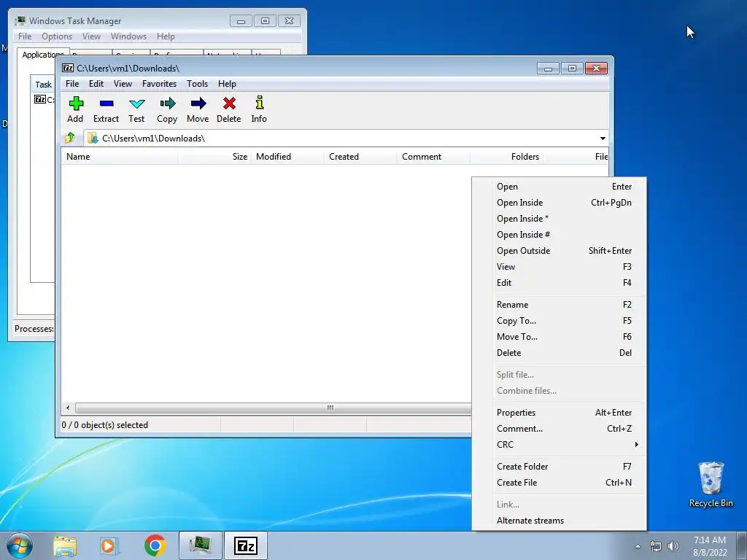Open Task Manager's View menu
The width and height of the screenshot is (747, 560).
coord(91,36)
